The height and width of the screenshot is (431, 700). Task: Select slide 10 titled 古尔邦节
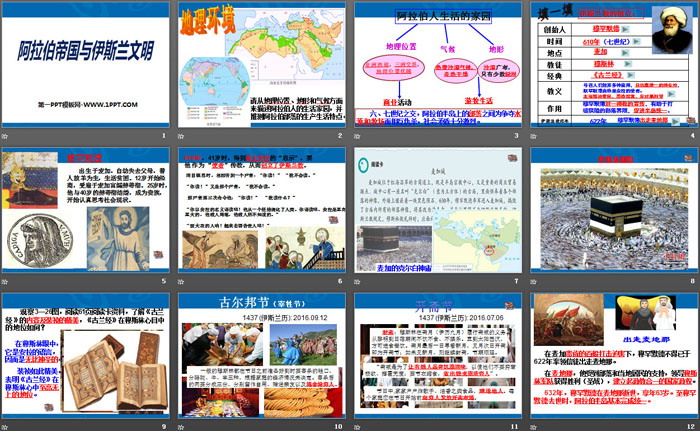click(262, 356)
